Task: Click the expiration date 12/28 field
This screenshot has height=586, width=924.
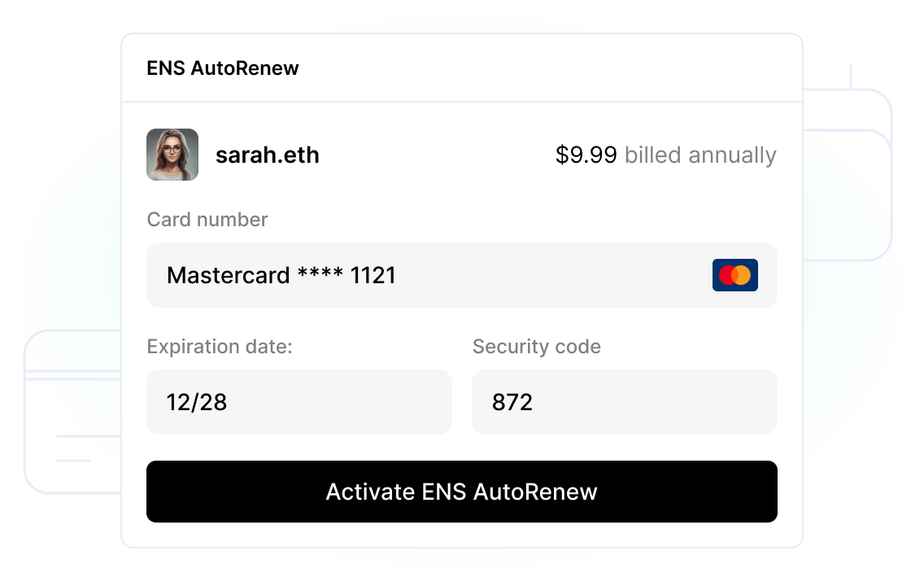Action: 299,401
